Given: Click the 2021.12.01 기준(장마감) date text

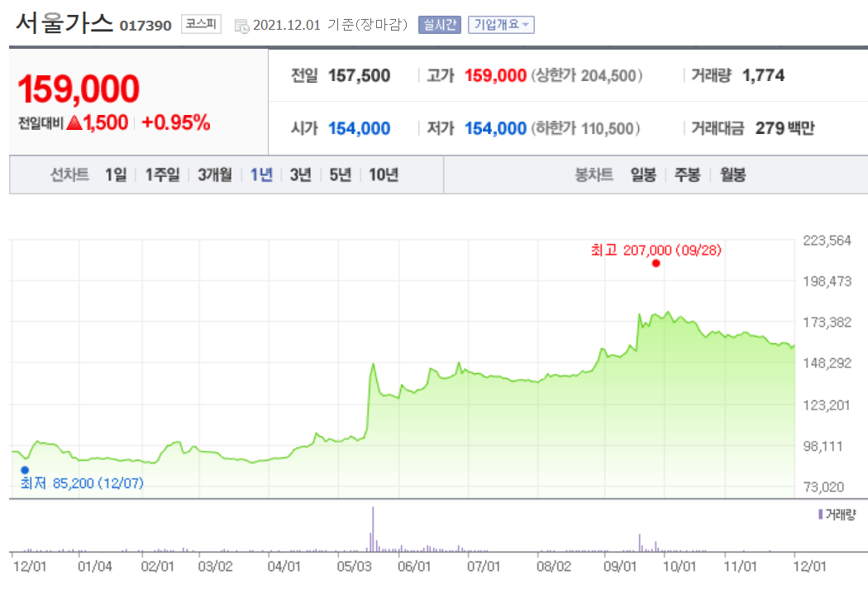Looking at the screenshot, I should point(330,25).
